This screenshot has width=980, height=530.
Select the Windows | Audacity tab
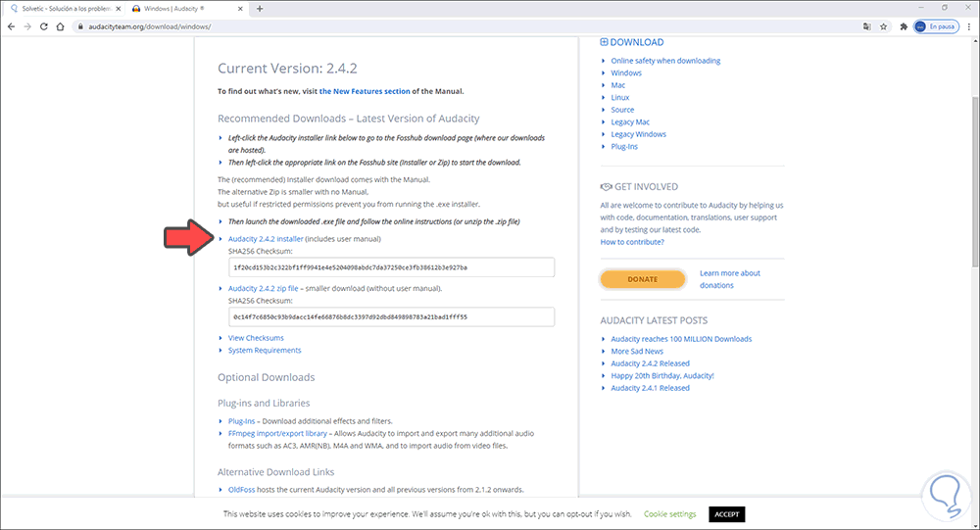point(186,9)
